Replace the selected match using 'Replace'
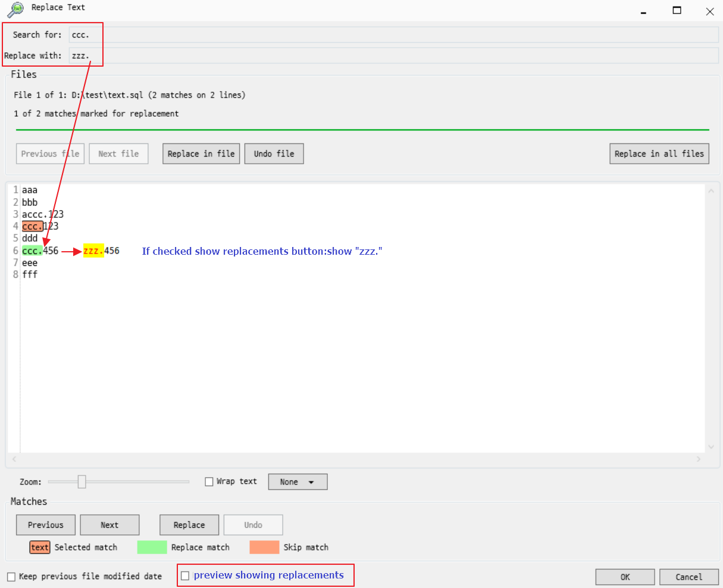 point(189,524)
